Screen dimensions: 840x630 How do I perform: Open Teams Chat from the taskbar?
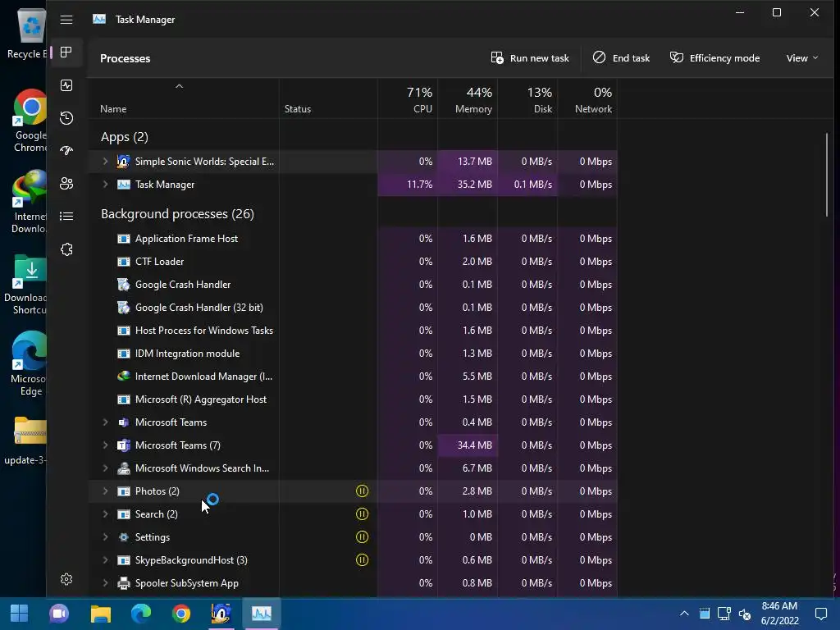coord(59,614)
